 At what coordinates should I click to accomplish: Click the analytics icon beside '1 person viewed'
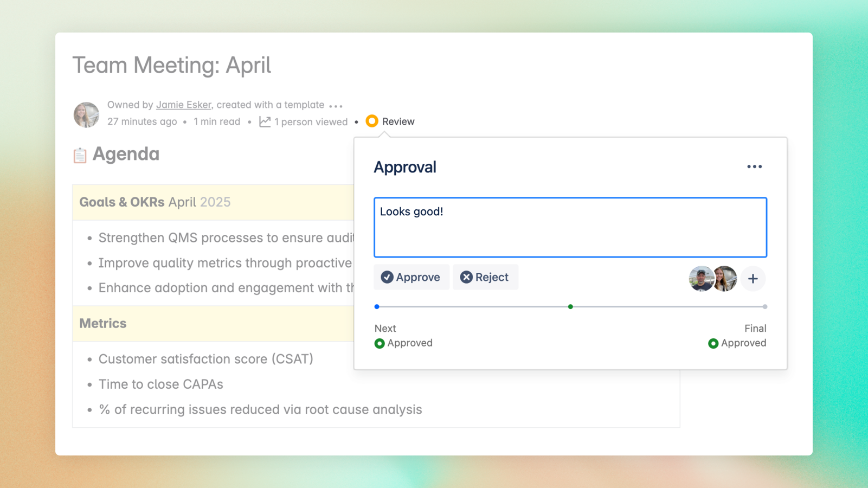click(x=265, y=121)
